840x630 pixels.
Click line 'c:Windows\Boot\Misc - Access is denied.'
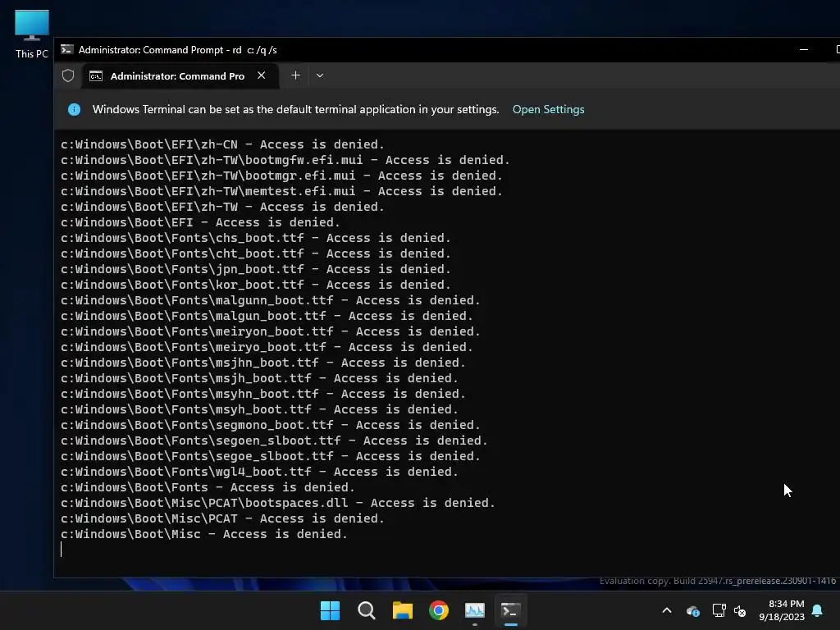tap(204, 534)
